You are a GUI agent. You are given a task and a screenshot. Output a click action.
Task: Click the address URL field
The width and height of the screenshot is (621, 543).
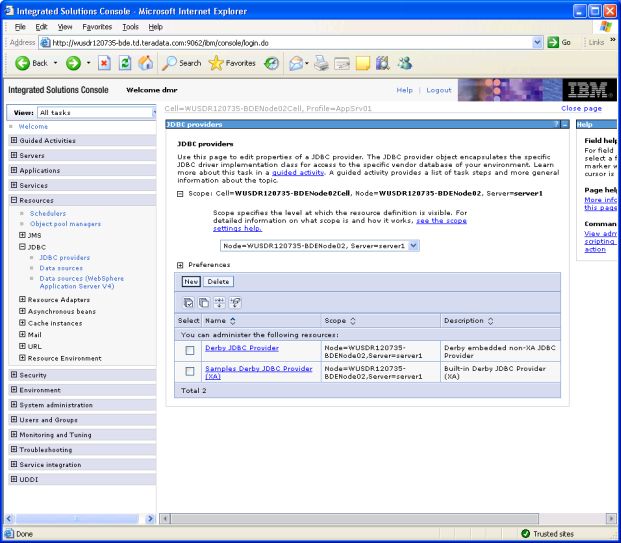click(x=291, y=42)
